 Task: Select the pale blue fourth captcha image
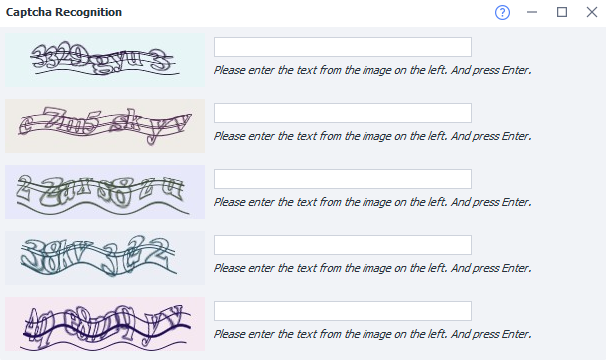click(x=105, y=258)
